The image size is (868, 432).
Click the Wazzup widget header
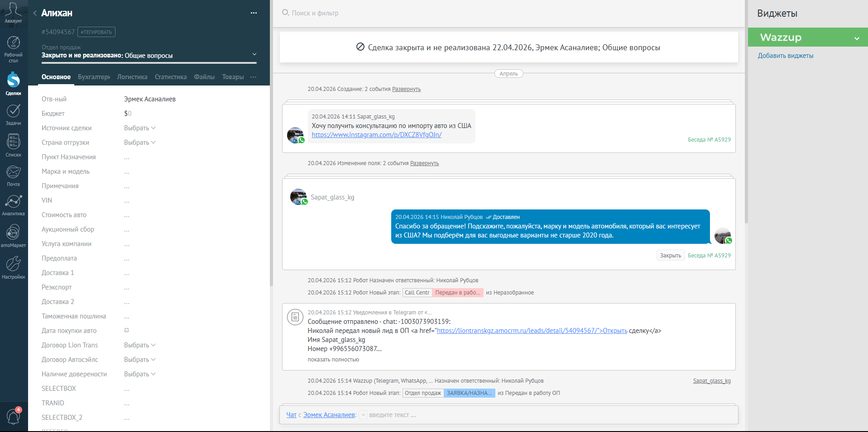click(808, 37)
